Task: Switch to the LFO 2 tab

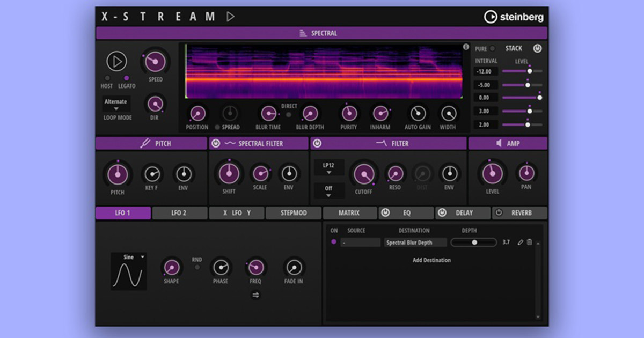Action: click(179, 213)
